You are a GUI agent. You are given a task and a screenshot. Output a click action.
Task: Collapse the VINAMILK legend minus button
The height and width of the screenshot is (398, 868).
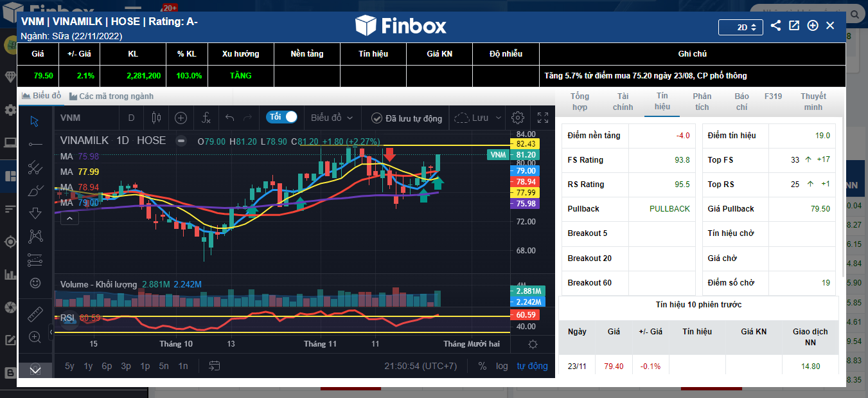(181, 141)
